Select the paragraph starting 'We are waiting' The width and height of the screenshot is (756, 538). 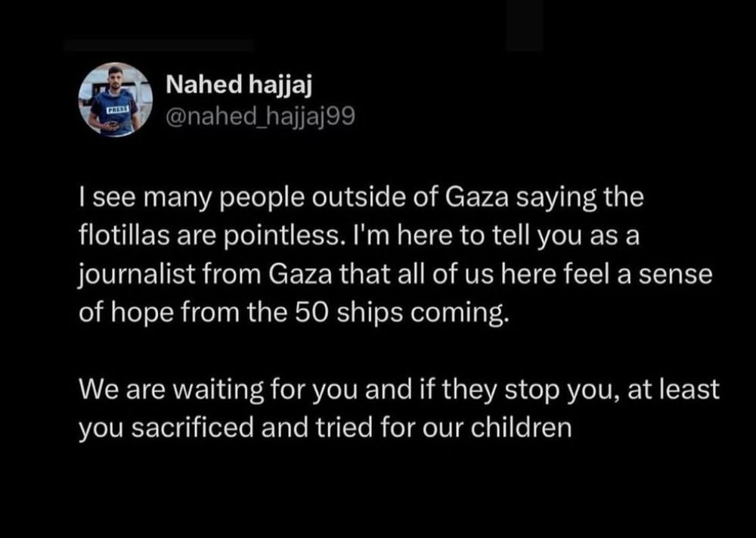(398, 409)
